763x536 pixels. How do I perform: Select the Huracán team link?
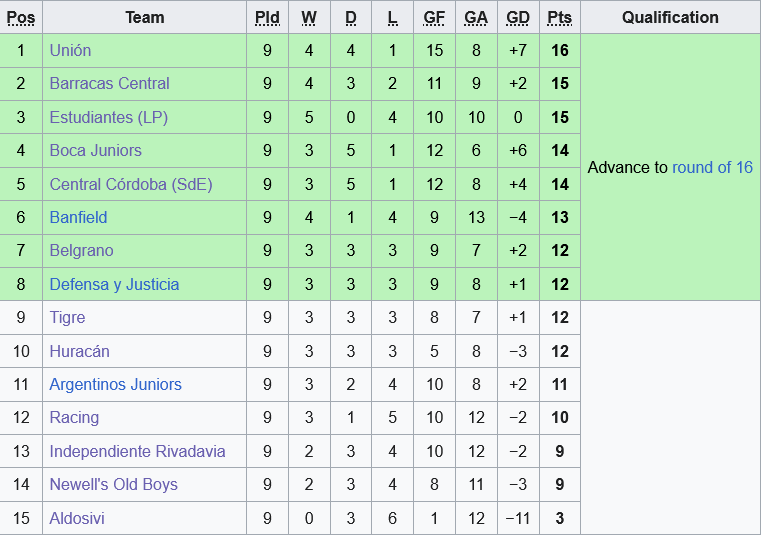click(79, 351)
